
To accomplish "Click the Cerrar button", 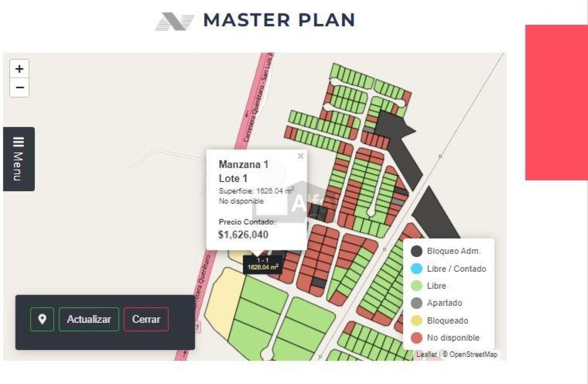I will click(146, 319).
